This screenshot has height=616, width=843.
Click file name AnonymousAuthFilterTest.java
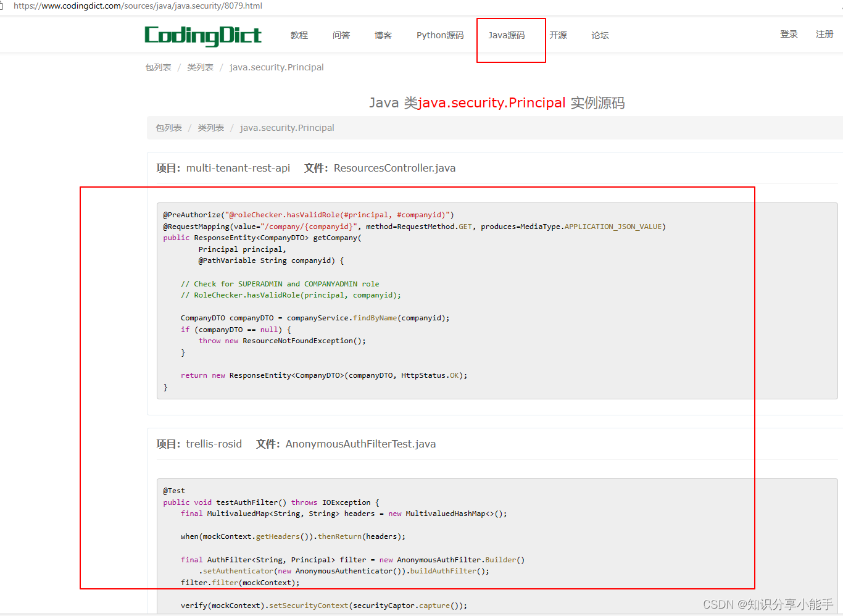tap(360, 444)
